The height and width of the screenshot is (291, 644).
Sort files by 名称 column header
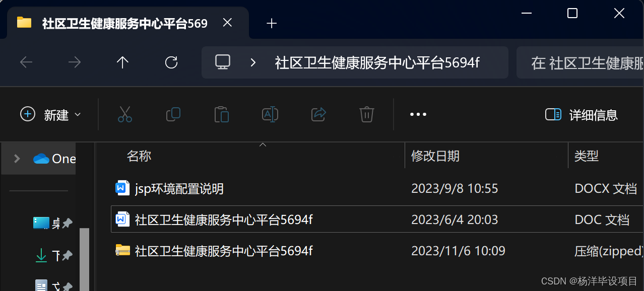click(x=139, y=156)
